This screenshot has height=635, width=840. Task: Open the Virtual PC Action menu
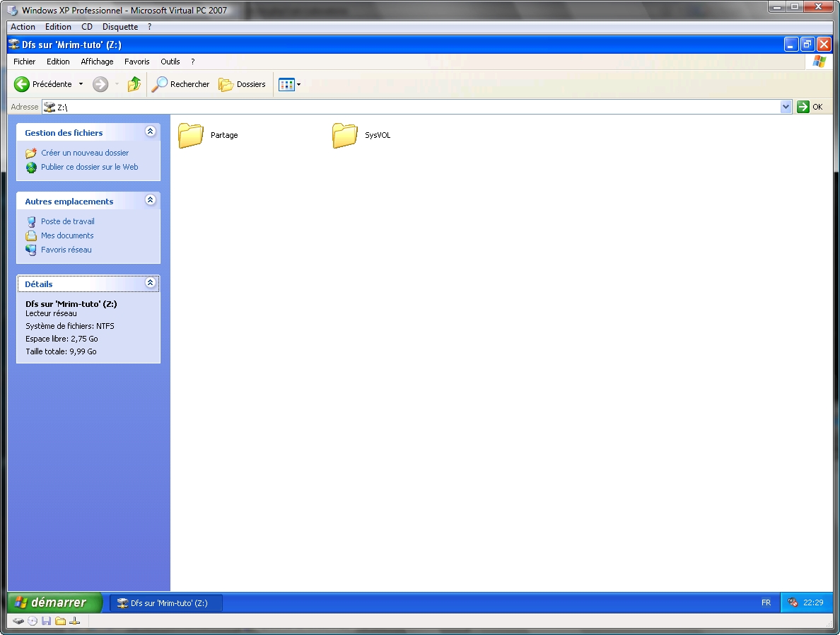(23, 27)
